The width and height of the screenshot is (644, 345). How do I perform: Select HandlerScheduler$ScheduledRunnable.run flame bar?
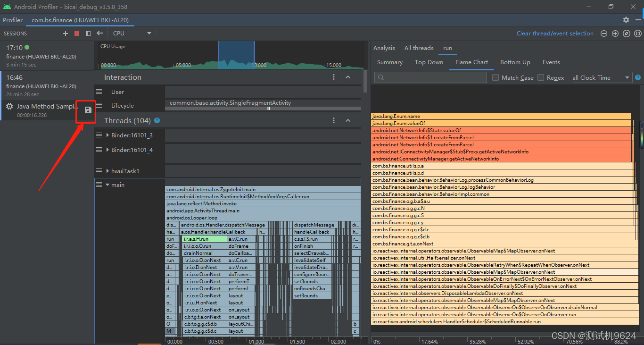coord(504,321)
